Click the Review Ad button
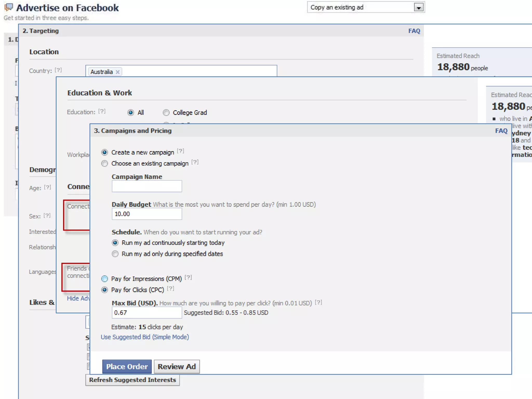The height and width of the screenshot is (399, 532). [x=177, y=367]
